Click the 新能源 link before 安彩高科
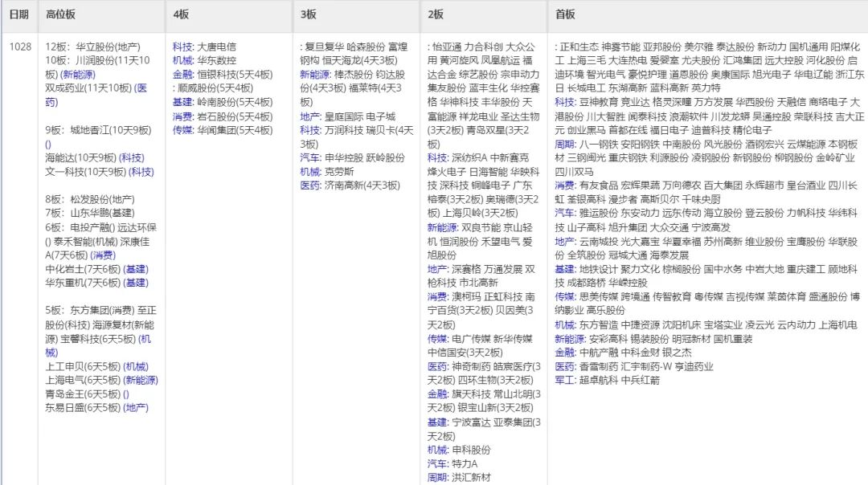868x485 pixels. click(570, 339)
